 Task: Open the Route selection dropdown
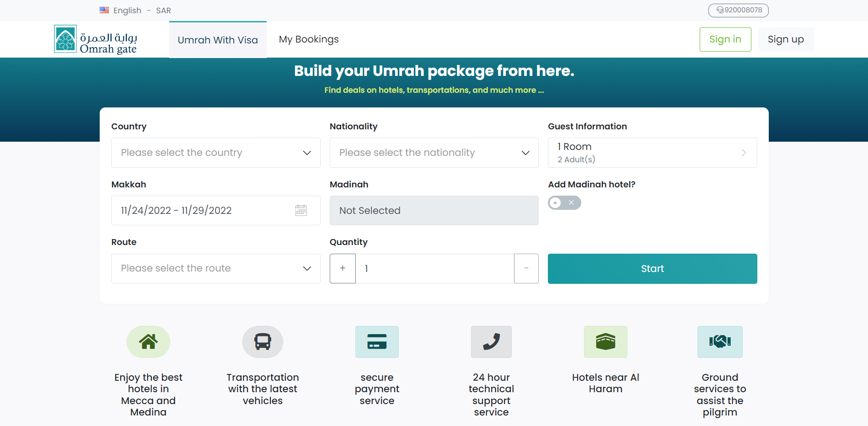[x=216, y=268]
